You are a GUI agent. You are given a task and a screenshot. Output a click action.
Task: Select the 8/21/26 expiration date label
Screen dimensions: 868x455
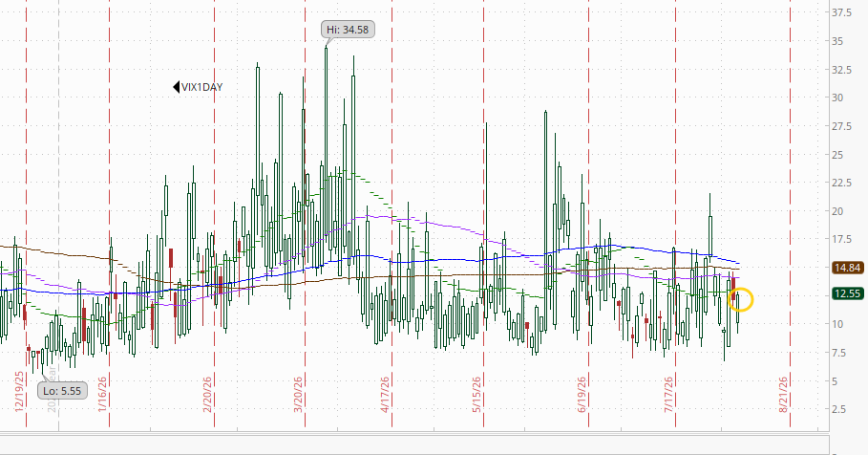783,394
